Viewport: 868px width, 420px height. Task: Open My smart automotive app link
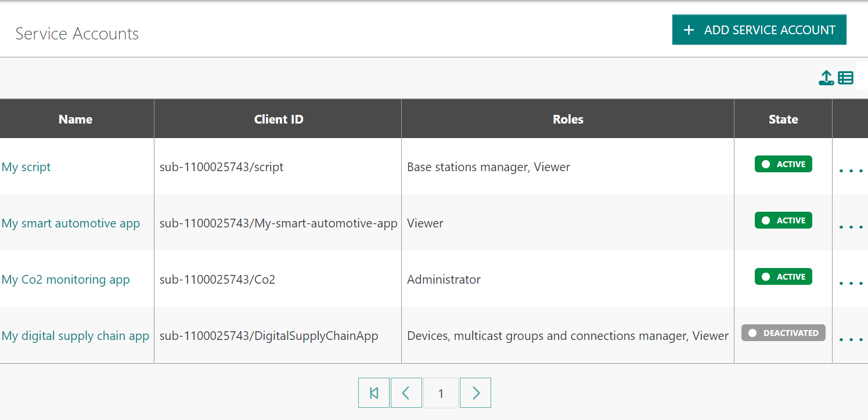coord(71,223)
